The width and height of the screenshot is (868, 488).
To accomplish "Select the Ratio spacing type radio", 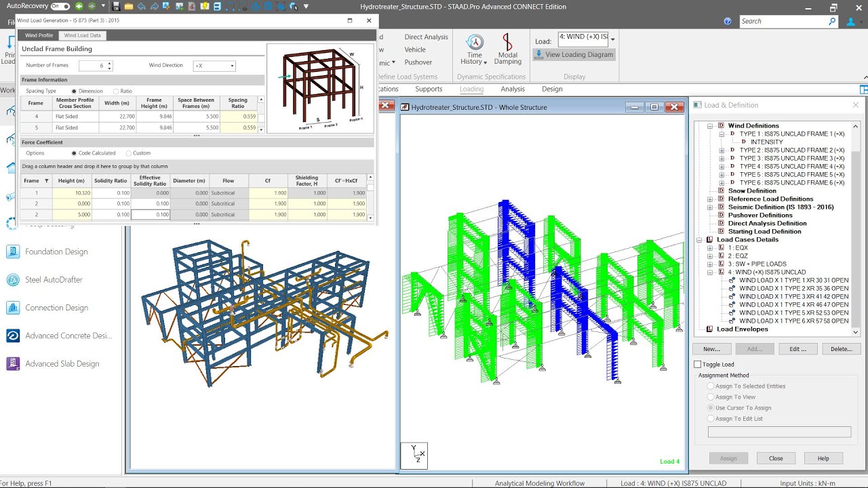I will pos(116,91).
